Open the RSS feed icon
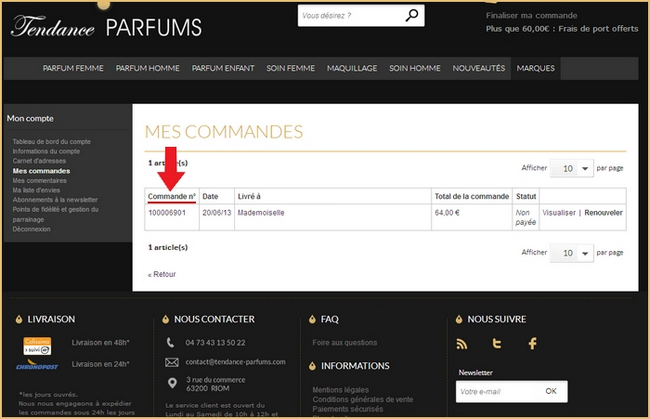650x419 pixels. click(462, 344)
